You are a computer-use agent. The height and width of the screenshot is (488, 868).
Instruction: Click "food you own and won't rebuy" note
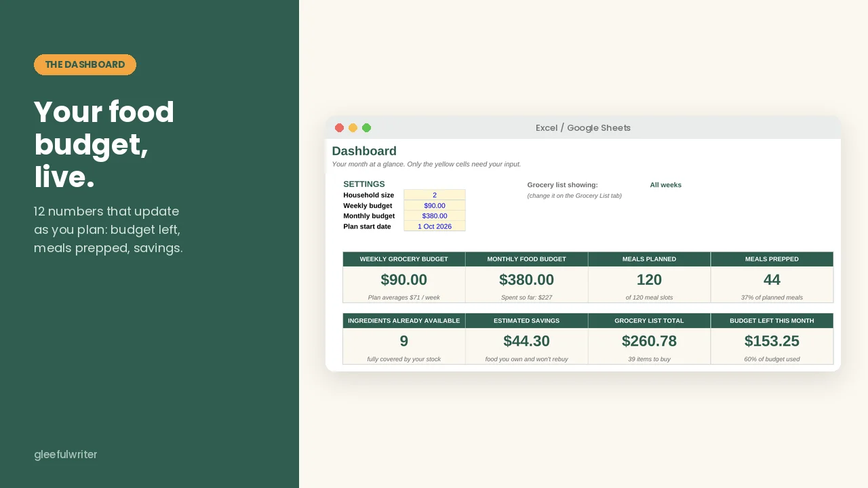pyautogui.click(x=527, y=359)
